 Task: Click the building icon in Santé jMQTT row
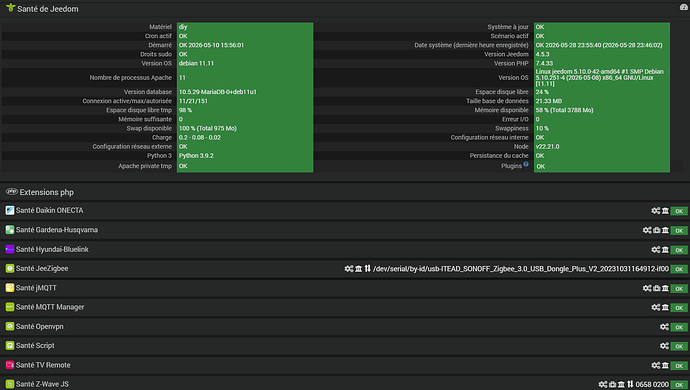click(665, 288)
